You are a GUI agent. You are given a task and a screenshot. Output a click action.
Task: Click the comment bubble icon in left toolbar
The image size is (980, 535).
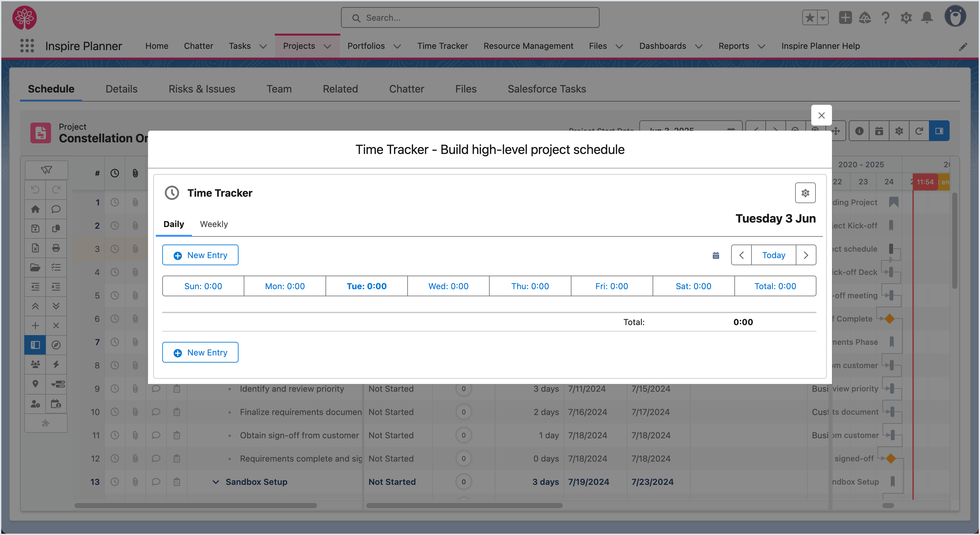[56, 209]
